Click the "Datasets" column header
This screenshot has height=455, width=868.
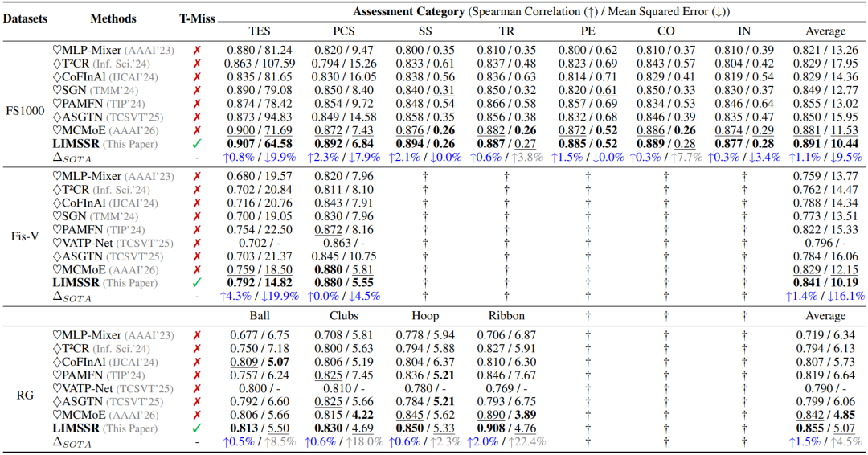[26, 18]
